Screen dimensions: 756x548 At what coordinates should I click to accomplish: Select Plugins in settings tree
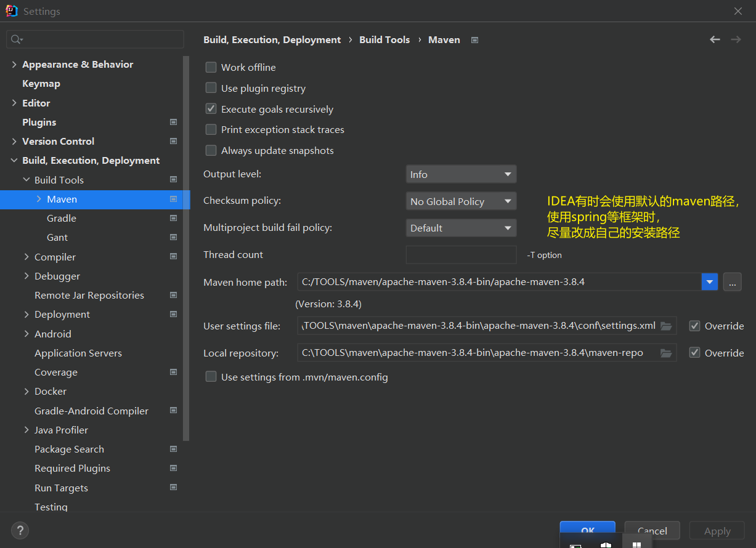pos(39,122)
